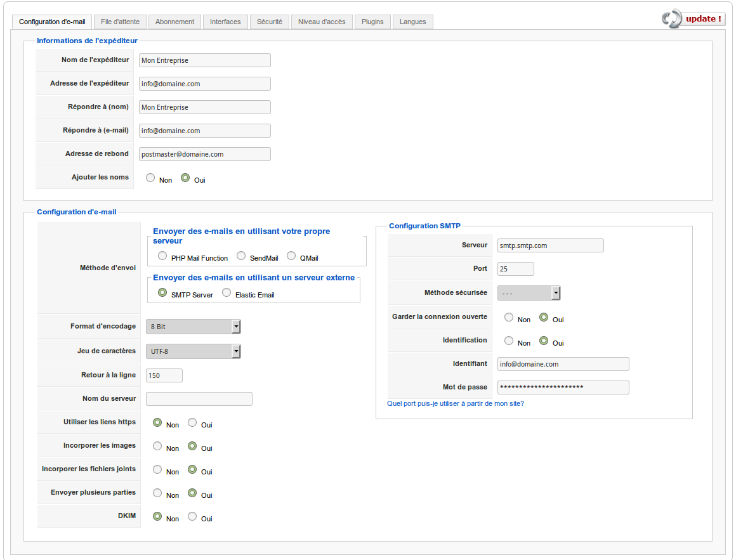Go to the Sécurité tab
The image size is (736, 560).
pos(270,22)
